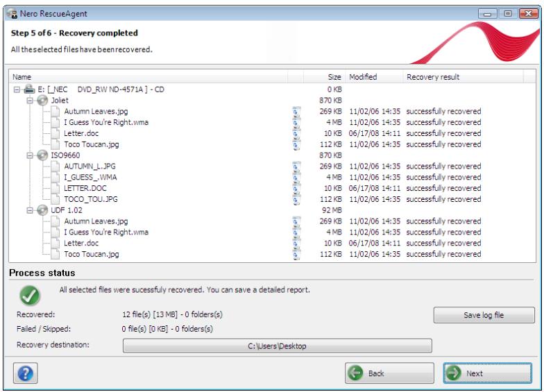This screenshot has height=392, width=544.
Task: Click the 92 MB size of UDF 1.02
Action: click(332, 210)
